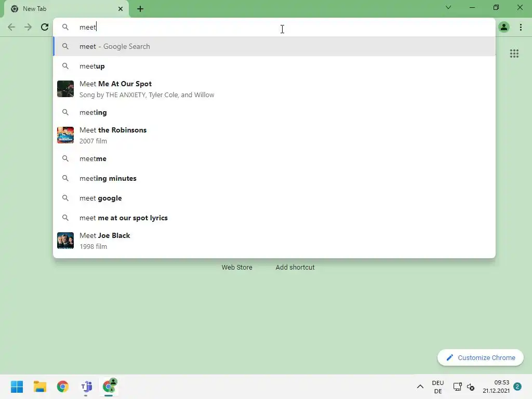Open the notification badge showing 2
This screenshot has height=399, width=532.
517,387
